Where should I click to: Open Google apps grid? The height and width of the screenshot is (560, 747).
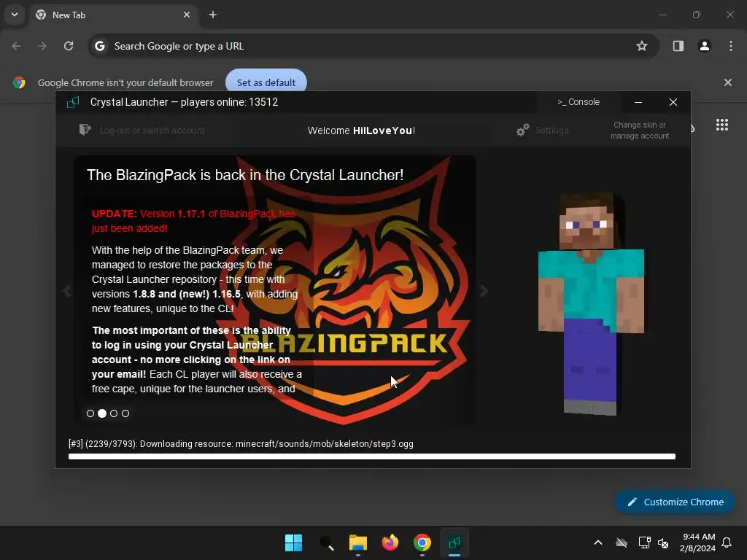[721, 125]
